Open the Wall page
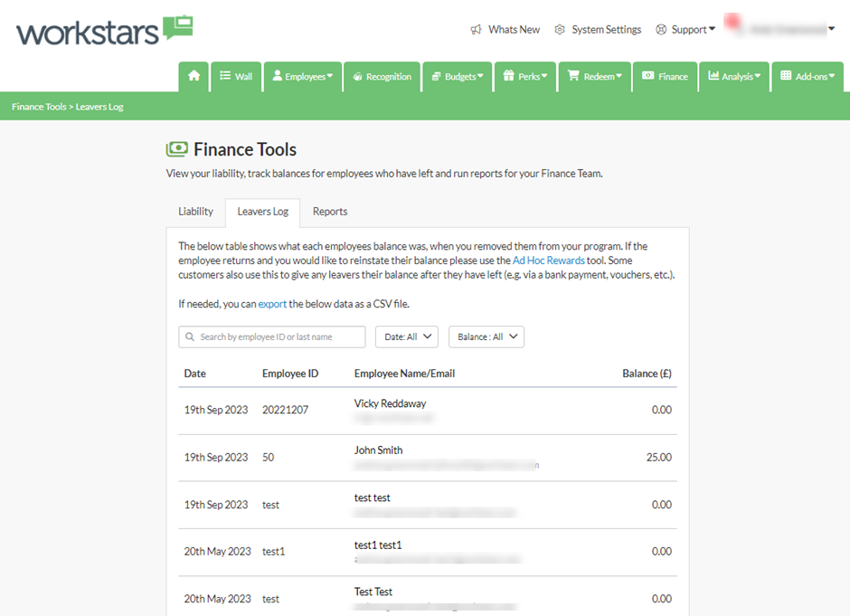 point(236,77)
